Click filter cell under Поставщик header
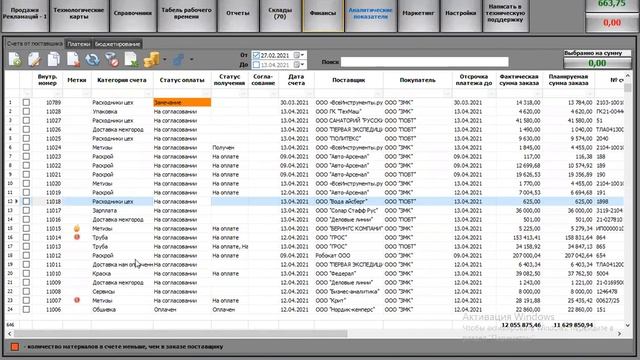This screenshot has height=360, width=640. point(349,93)
